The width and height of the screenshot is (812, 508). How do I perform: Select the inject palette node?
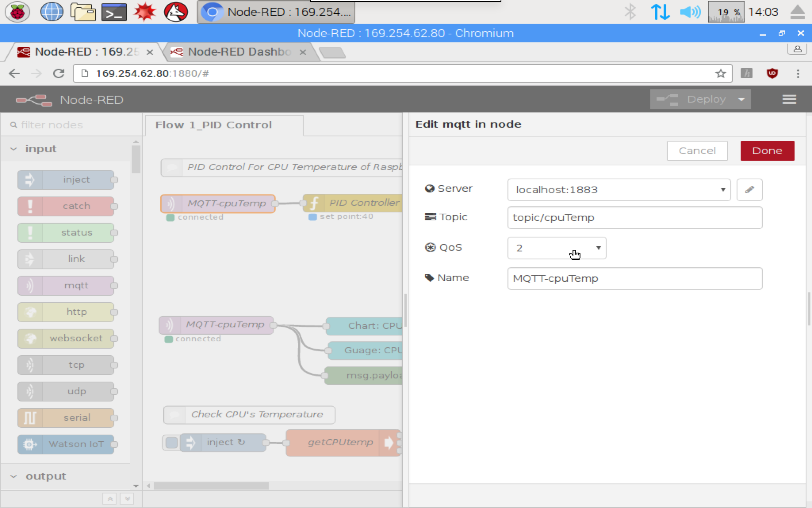point(66,180)
